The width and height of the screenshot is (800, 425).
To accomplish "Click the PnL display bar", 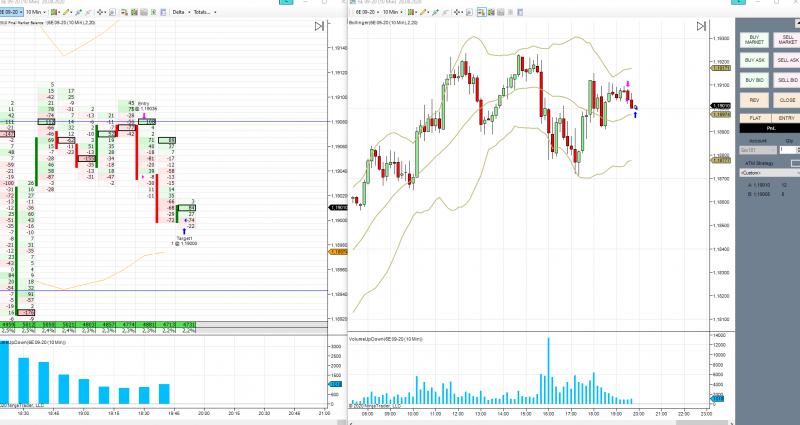I will [x=770, y=128].
